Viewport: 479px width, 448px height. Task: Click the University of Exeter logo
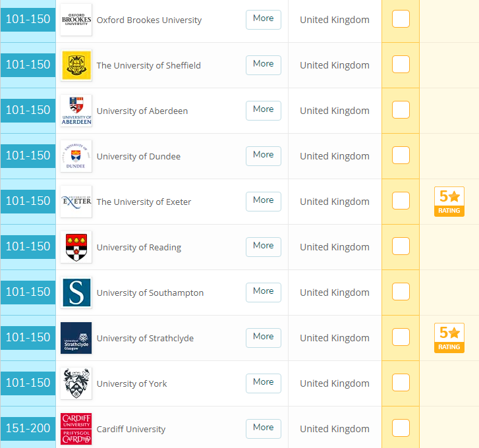(76, 202)
